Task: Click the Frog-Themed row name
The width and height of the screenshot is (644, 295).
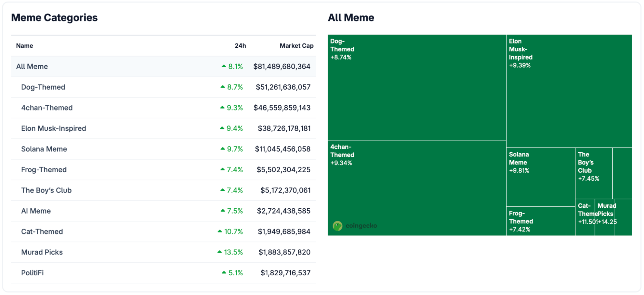Action: click(44, 170)
